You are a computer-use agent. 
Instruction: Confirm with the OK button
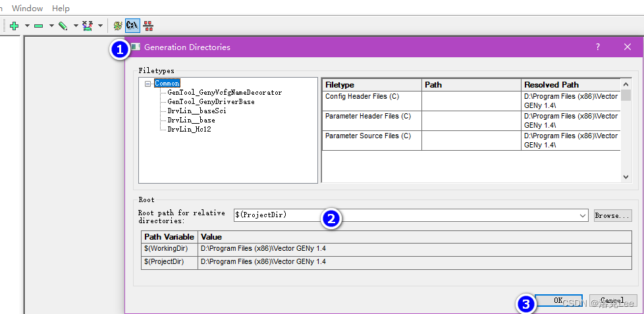(x=558, y=300)
